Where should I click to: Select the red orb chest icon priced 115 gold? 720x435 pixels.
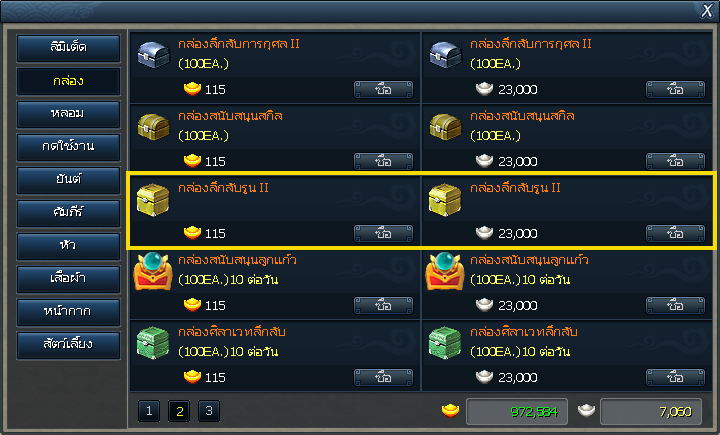[x=153, y=271]
